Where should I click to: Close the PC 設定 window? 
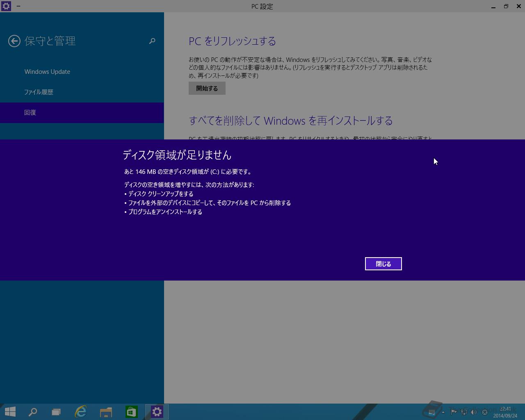click(519, 6)
